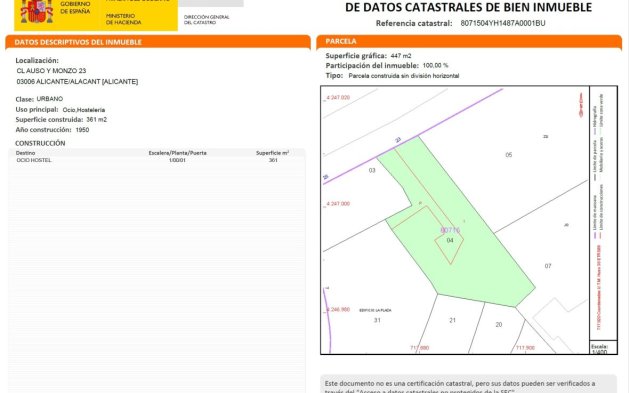Image resolution: width=629 pixels, height=393 pixels.
Task: Select the 447 m2 value
Action: [401, 56]
